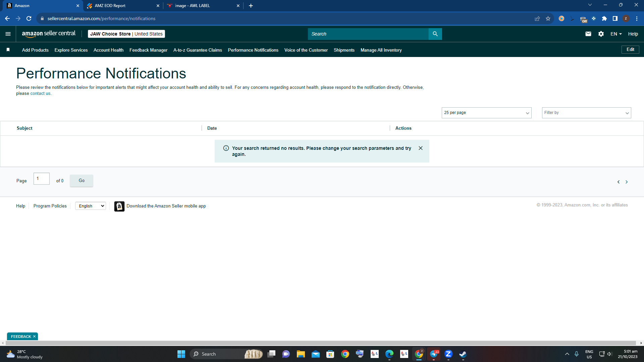Open the Windows Start menu
This screenshot has height=362, width=644.
(x=181, y=354)
